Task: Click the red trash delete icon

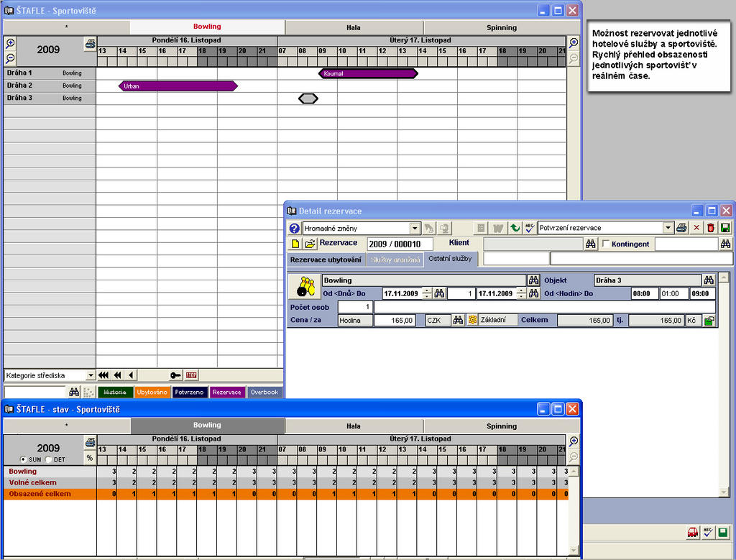Action: [710, 228]
